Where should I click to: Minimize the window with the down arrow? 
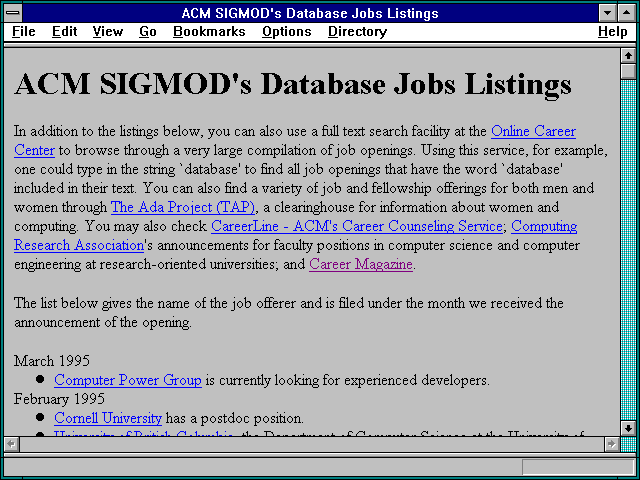tap(607, 13)
